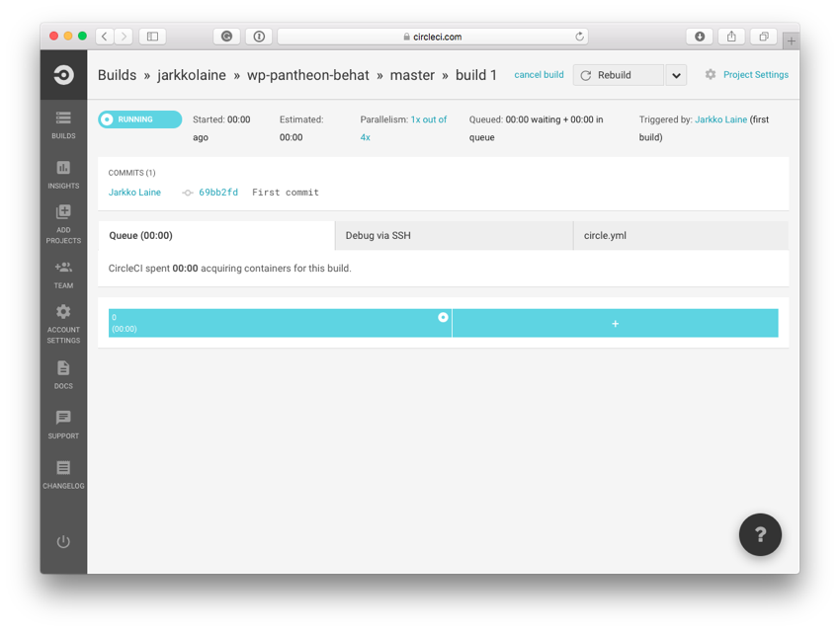The image size is (840, 631).
Task: Open Support in the sidebar
Action: pos(63,425)
